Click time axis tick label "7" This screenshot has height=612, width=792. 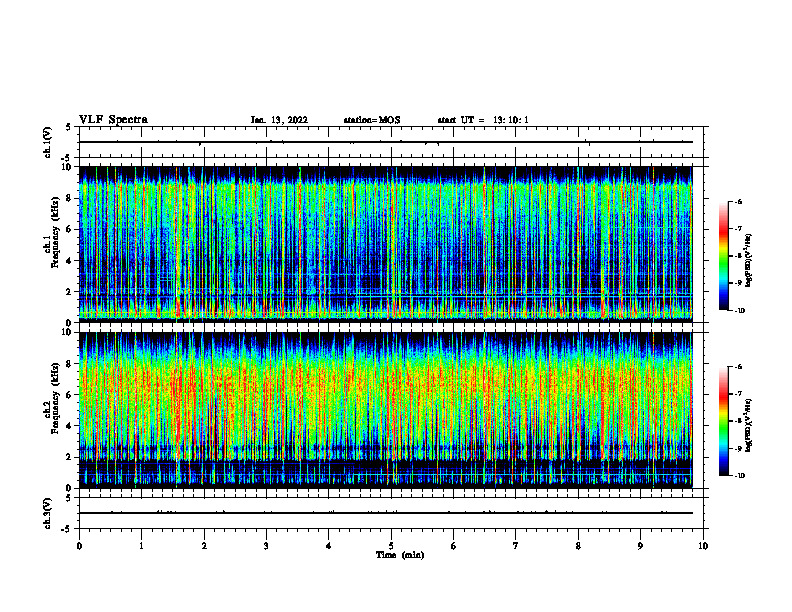516,546
